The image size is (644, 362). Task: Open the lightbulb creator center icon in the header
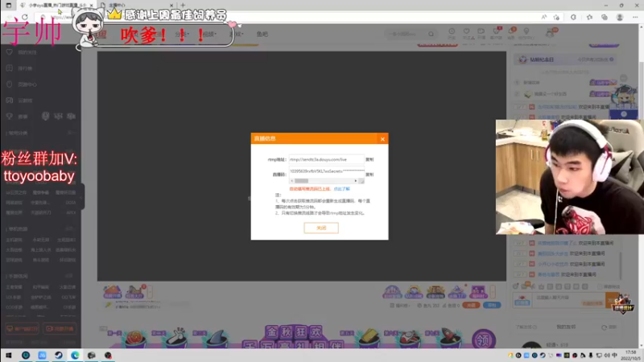point(526,33)
